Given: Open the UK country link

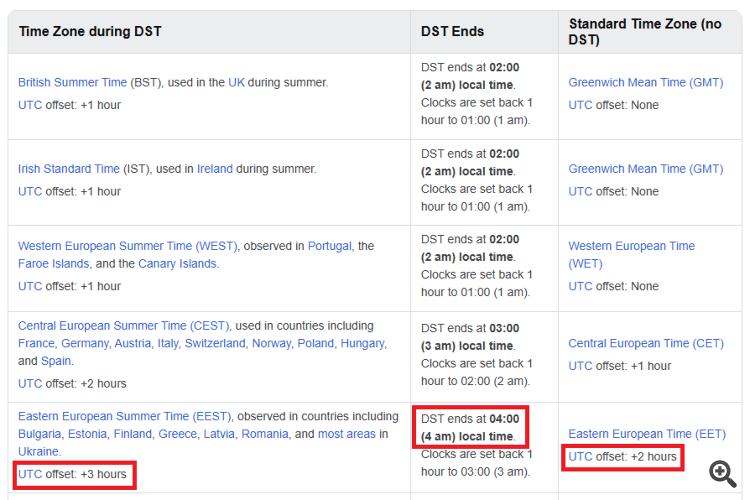Looking at the screenshot, I should pyautogui.click(x=236, y=83).
